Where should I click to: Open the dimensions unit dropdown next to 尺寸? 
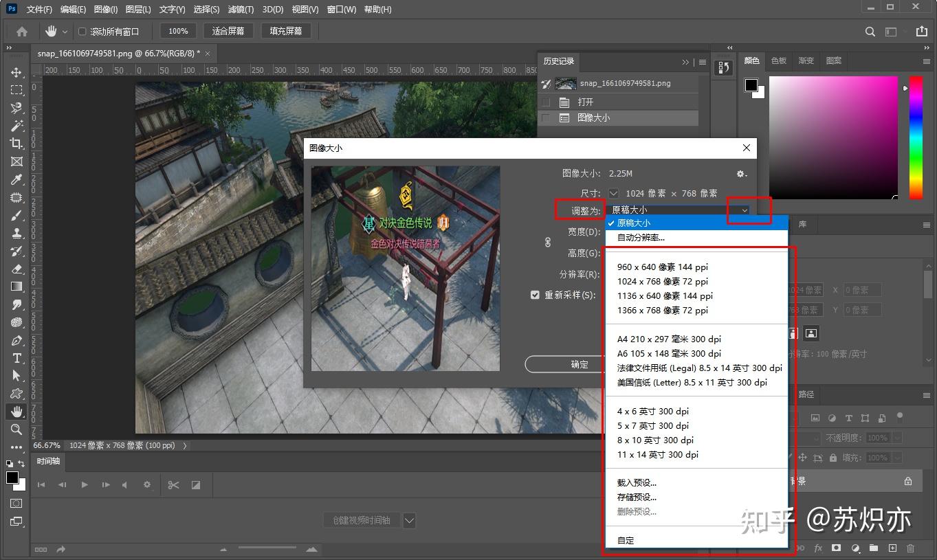click(614, 193)
